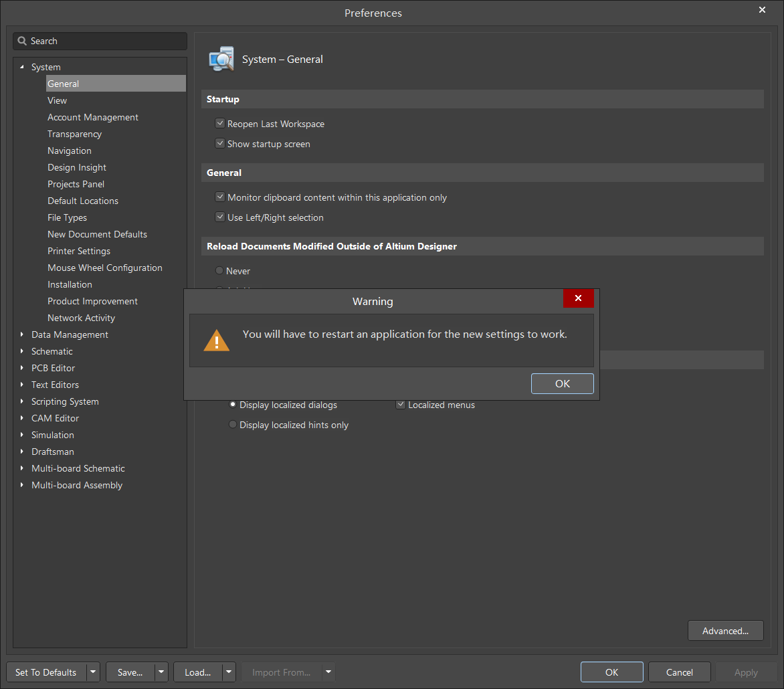784x689 pixels.
Task: Open Navigation settings
Action: [70, 151]
